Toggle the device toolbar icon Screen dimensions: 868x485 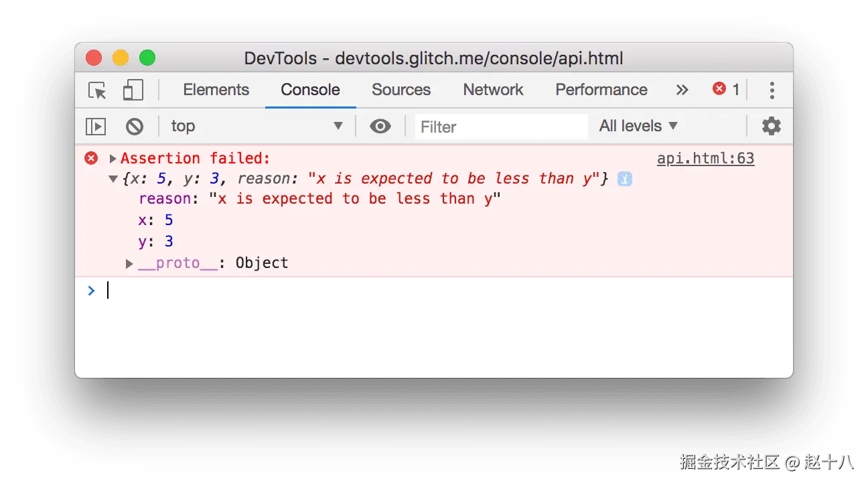pyautogui.click(x=133, y=90)
